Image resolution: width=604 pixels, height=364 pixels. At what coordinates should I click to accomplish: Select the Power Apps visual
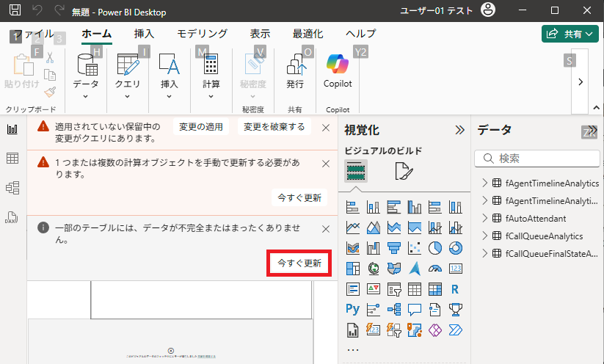[x=435, y=330]
